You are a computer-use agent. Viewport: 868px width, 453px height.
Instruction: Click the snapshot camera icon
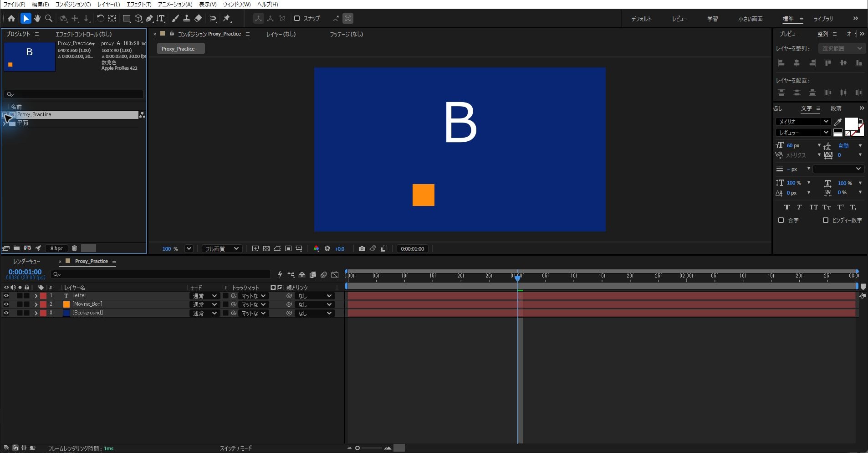362,249
